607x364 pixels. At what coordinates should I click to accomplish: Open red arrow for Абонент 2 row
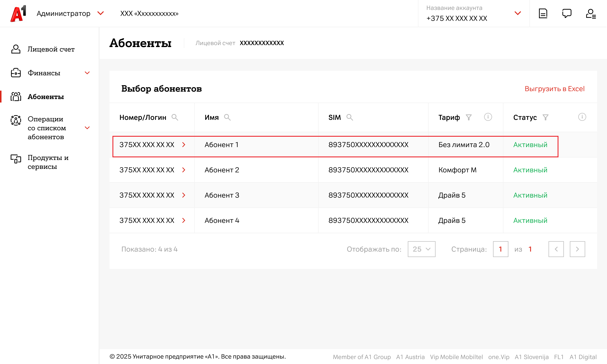tap(184, 170)
